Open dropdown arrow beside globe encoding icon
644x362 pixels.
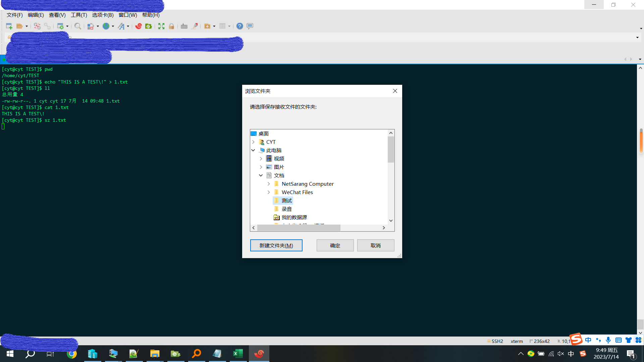[x=113, y=26]
